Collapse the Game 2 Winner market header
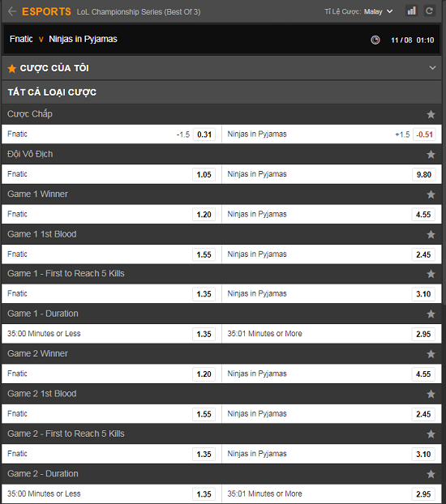The image size is (446, 504). tap(221, 353)
